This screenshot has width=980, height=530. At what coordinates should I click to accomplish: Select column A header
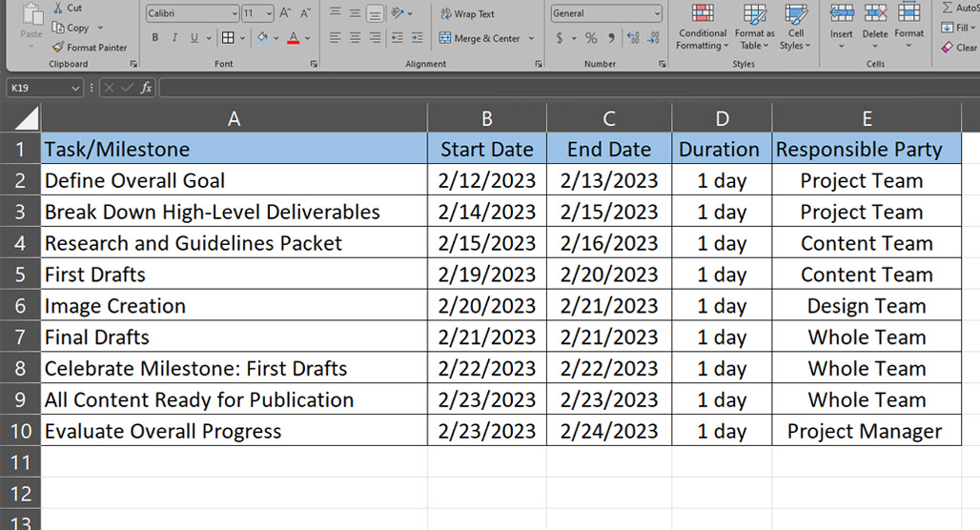pos(235,118)
